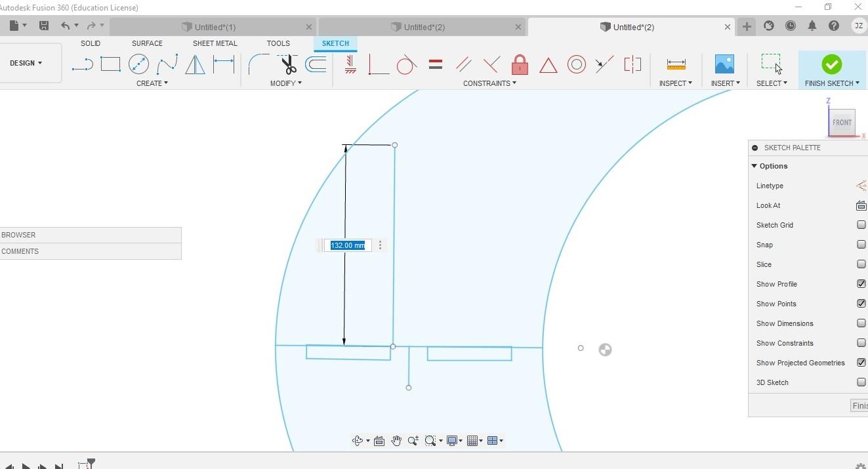
Task: Collapse the Options section in Sketch Palette
Action: (x=754, y=166)
